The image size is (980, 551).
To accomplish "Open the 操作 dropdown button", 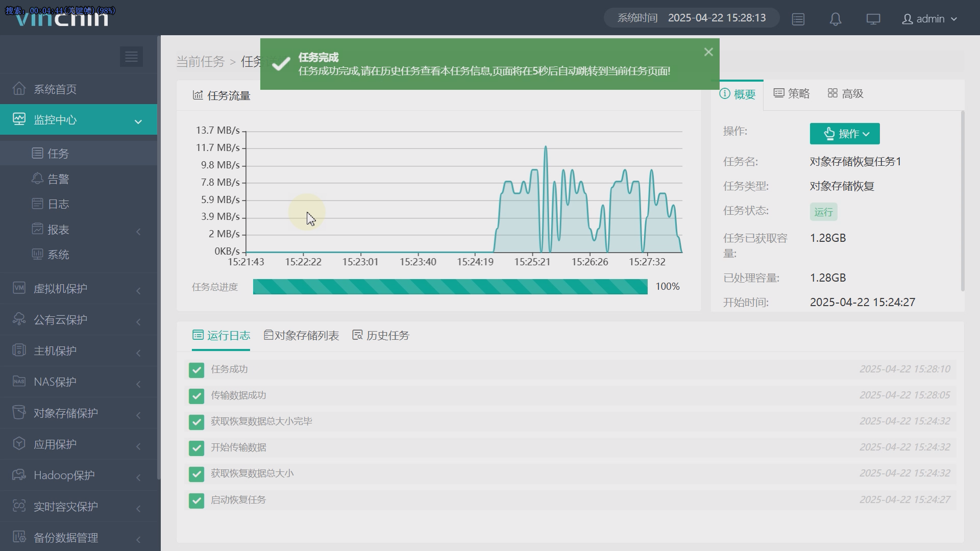I will [x=845, y=134].
